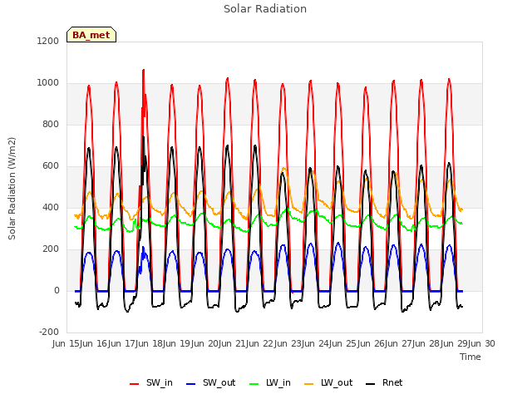This screenshot has height=399, width=532.
Task: Click the 1200 y-axis tick label
Action: 48,41
